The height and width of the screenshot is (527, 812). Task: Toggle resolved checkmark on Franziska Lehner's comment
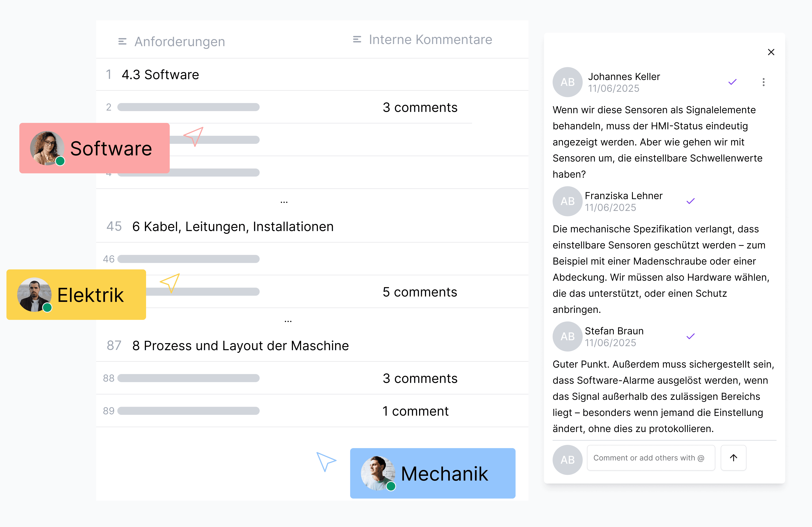690,201
